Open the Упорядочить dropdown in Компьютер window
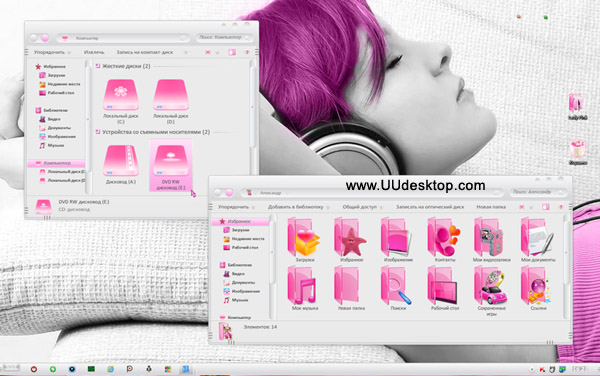The image size is (600, 376). coord(52,52)
